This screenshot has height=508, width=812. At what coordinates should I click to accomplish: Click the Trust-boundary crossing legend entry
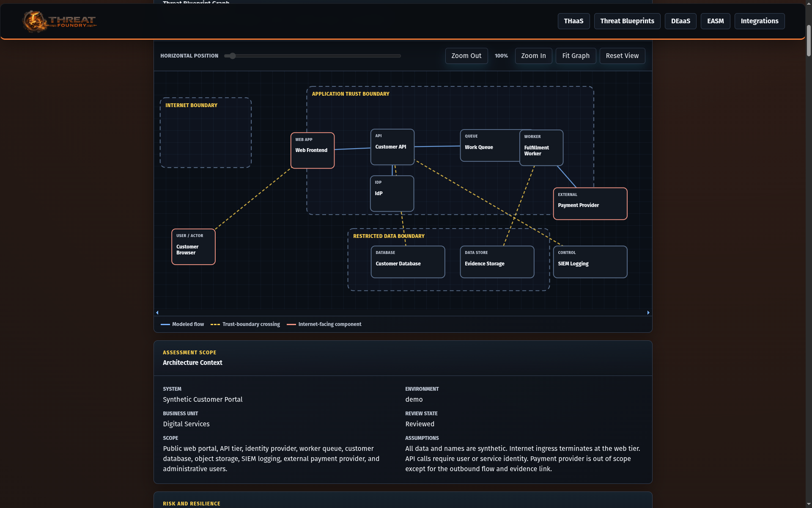pos(245,324)
